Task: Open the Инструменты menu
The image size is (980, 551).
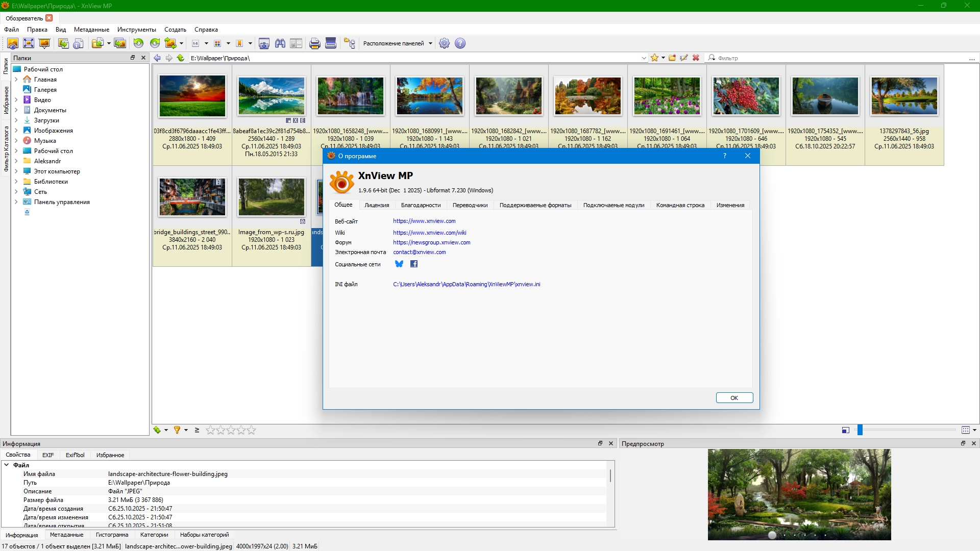Action: pos(136,30)
